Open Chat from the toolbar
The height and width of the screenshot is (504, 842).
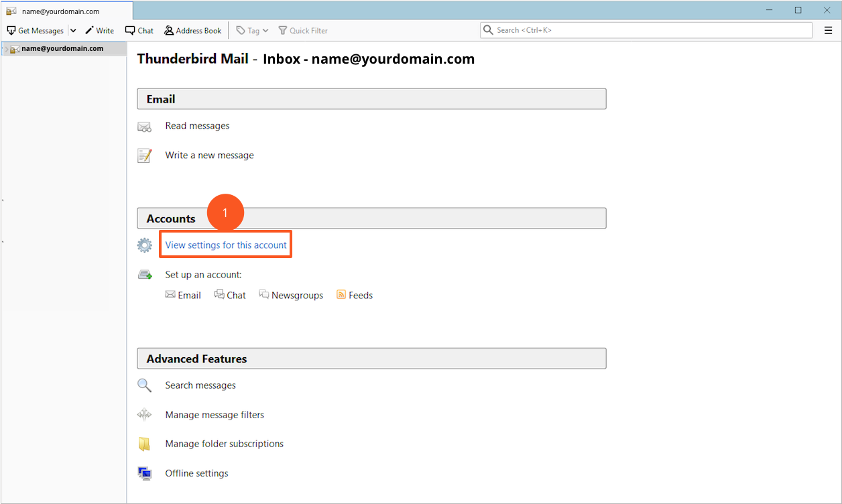[139, 31]
